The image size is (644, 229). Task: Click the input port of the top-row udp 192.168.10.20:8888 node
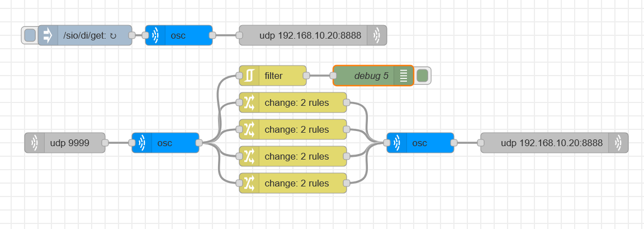coord(239,35)
